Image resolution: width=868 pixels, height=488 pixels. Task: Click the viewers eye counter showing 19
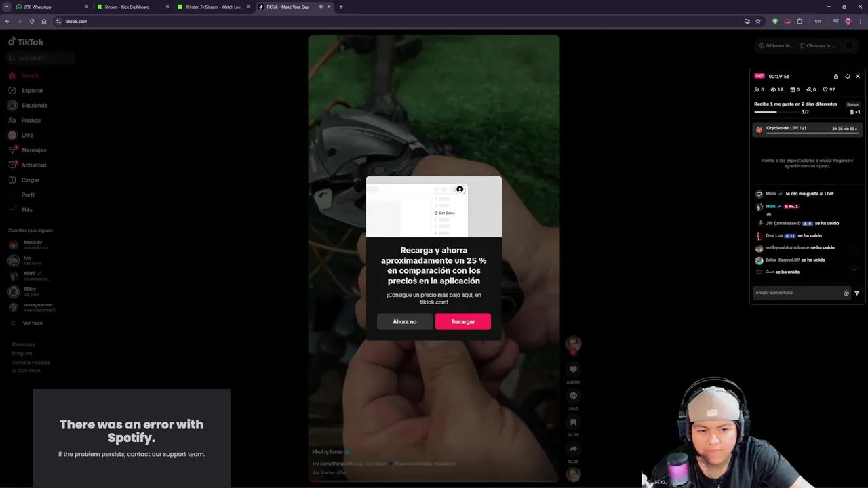click(777, 89)
